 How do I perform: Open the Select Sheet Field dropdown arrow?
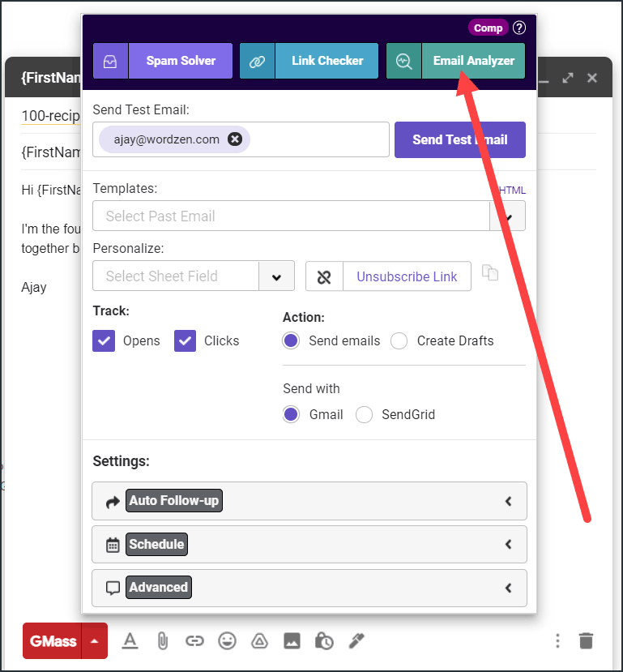coord(276,276)
